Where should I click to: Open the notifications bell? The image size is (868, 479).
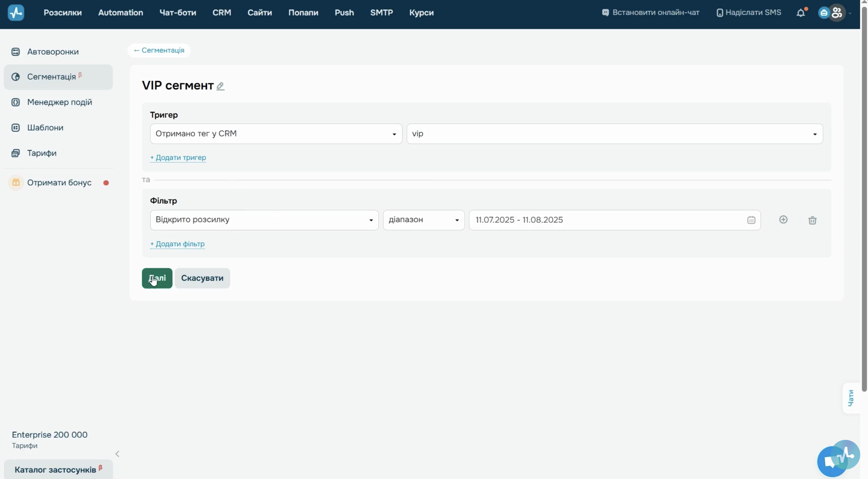[800, 13]
